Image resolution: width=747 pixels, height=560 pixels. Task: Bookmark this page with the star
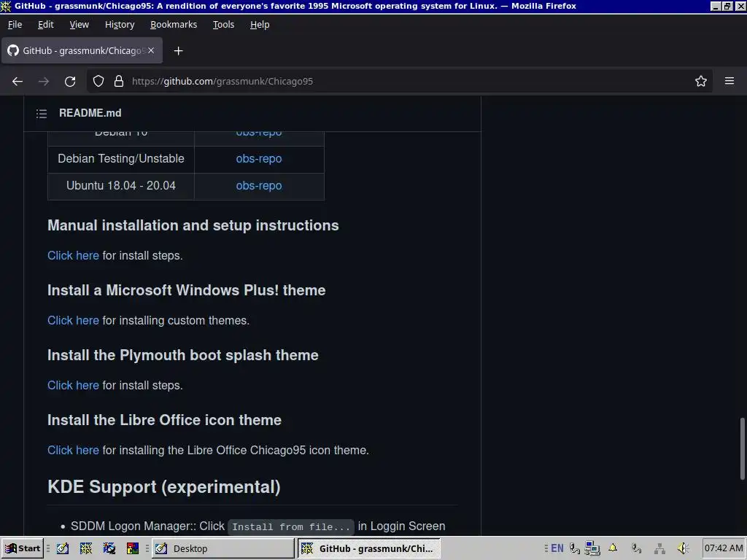(x=701, y=82)
